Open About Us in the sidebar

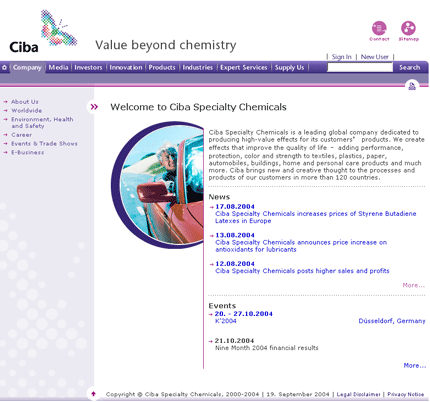click(25, 102)
